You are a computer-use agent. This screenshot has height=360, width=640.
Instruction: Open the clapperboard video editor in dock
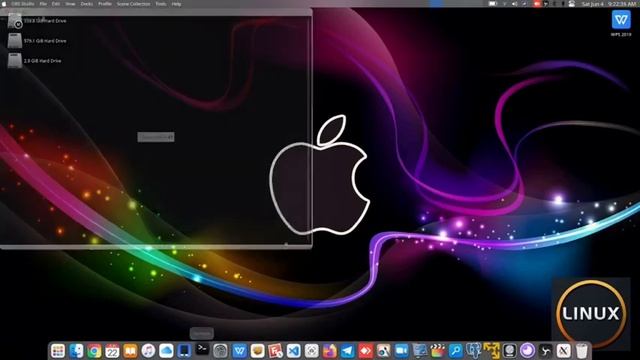[x=437, y=351]
